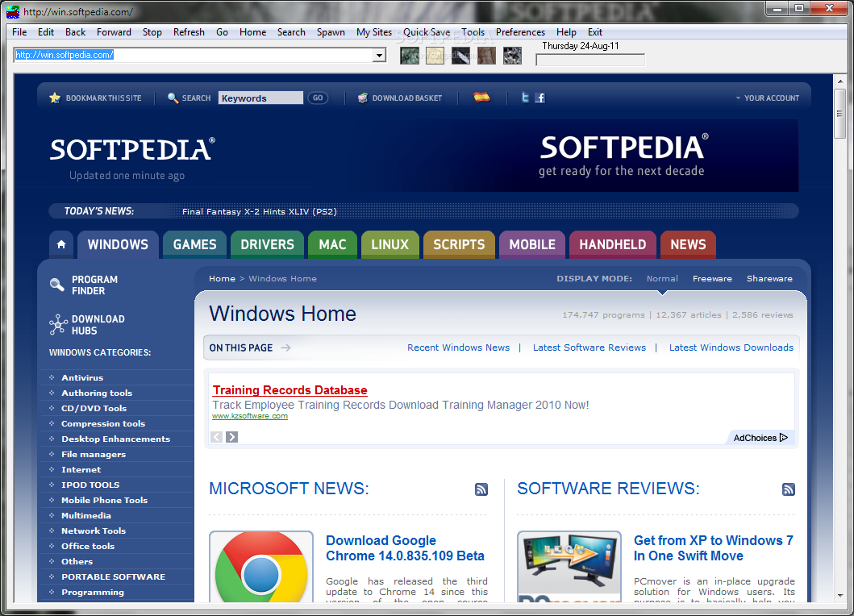This screenshot has height=616, width=854.
Task: Open the Spawn menu
Action: (x=331, y=32)
